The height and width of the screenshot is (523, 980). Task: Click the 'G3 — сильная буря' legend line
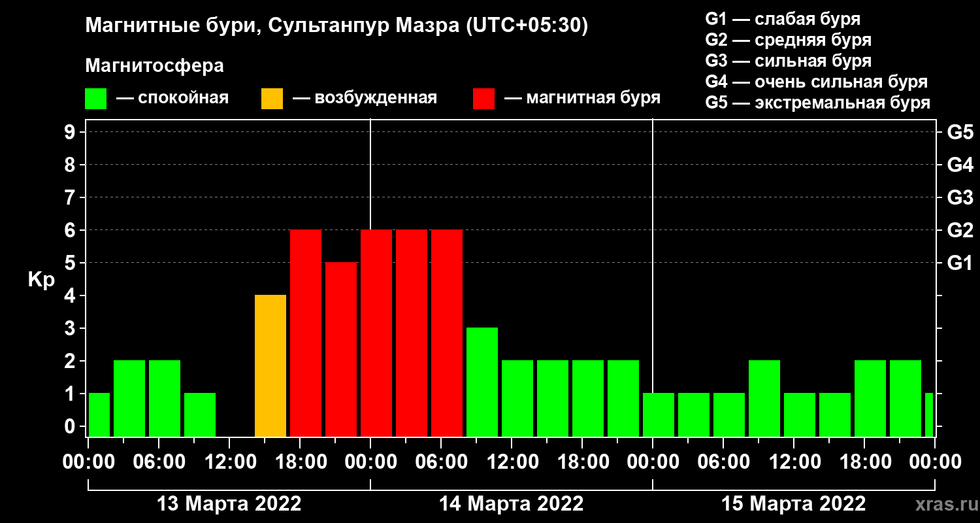point(788,61)
